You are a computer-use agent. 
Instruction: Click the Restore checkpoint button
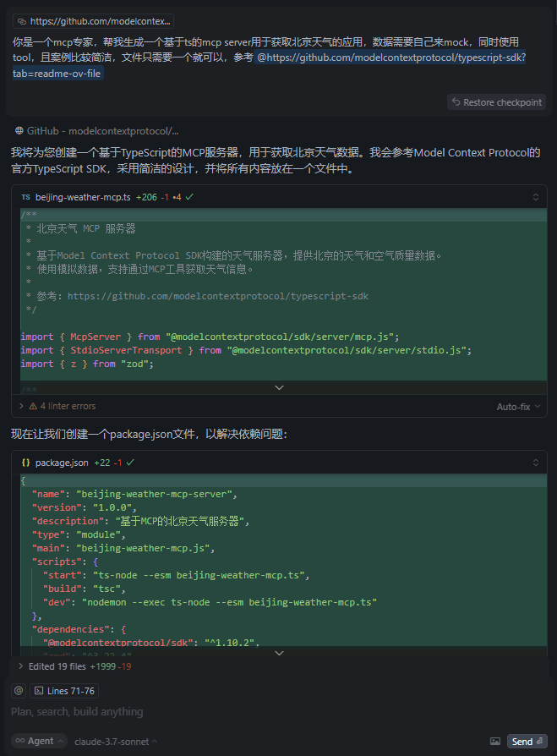(x=496, y=101)
